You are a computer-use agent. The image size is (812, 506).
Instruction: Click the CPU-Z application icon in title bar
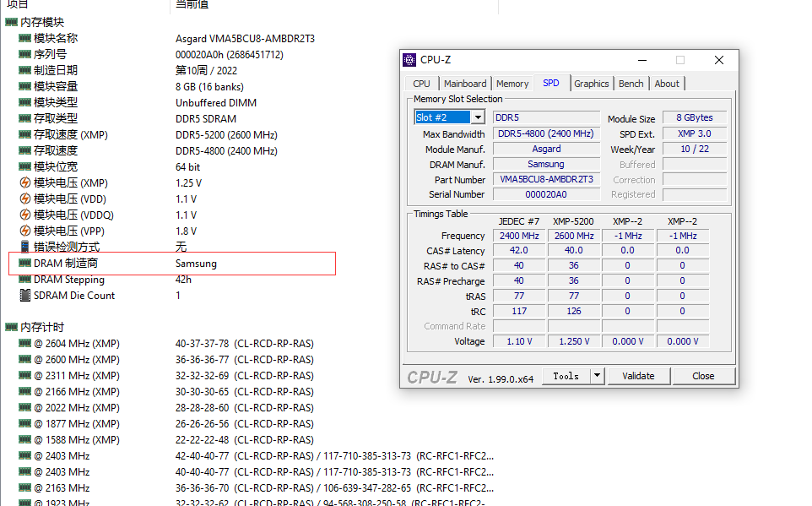click(x=409, y=60)
